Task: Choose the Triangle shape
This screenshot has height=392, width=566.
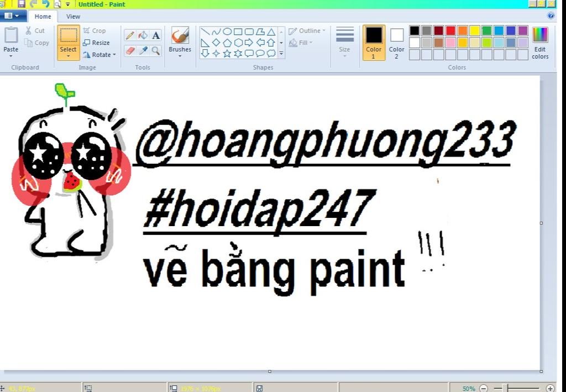Action: pyautogui.click(x=271, y=32)
